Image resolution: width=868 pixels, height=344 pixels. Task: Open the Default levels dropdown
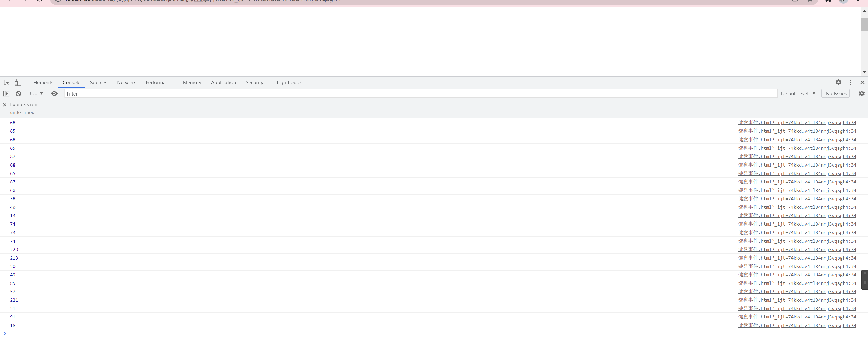[x=798, y=93]
